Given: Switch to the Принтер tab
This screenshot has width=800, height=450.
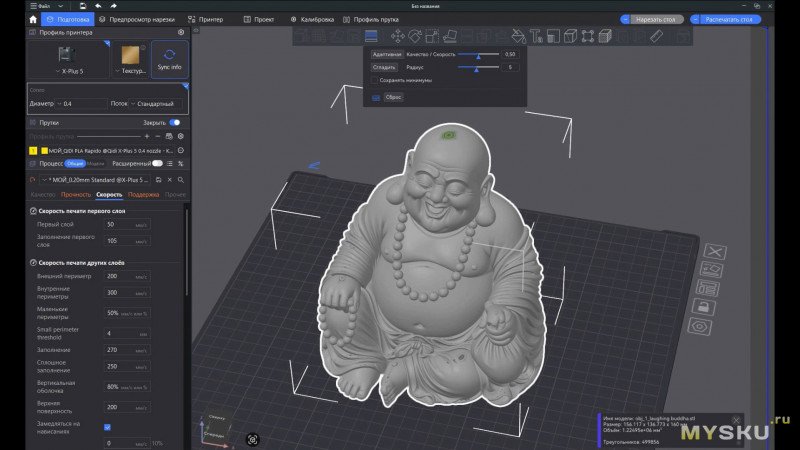Looking at the screenshot, I should [x=206, y=19].
